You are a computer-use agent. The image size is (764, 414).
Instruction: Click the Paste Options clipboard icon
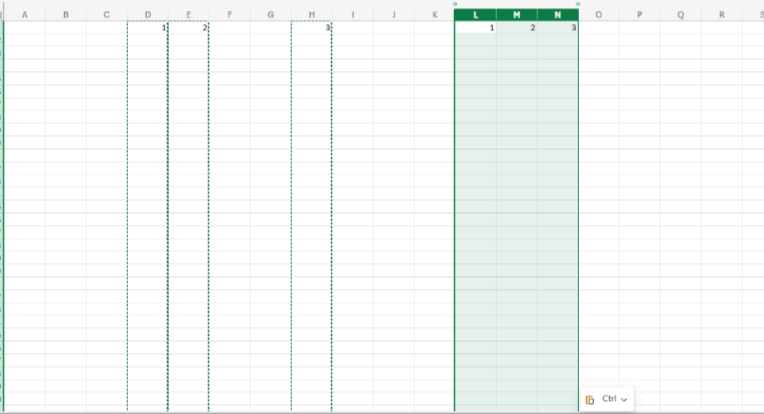[x=590, y=400]
